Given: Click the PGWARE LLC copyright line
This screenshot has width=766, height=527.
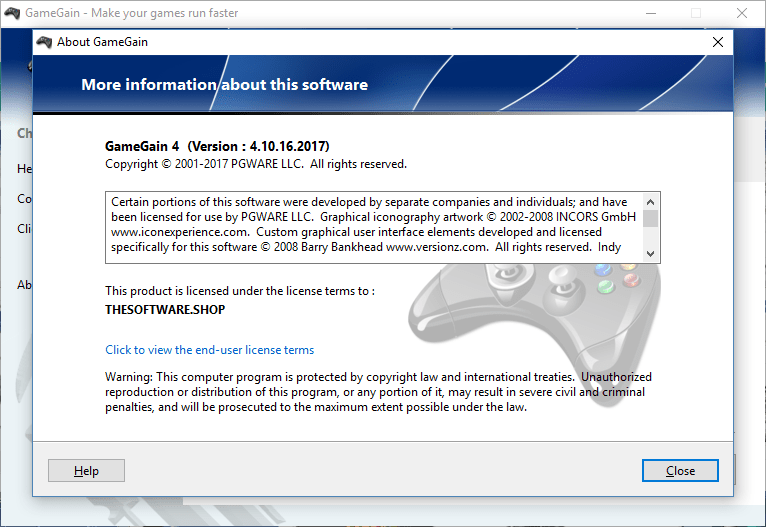Looking at the screenshot, I should click(x=256, y=164).
